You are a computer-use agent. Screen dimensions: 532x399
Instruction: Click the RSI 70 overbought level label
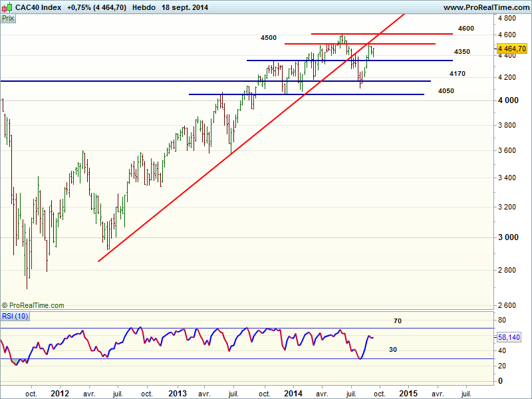click(x=398, y=321)
